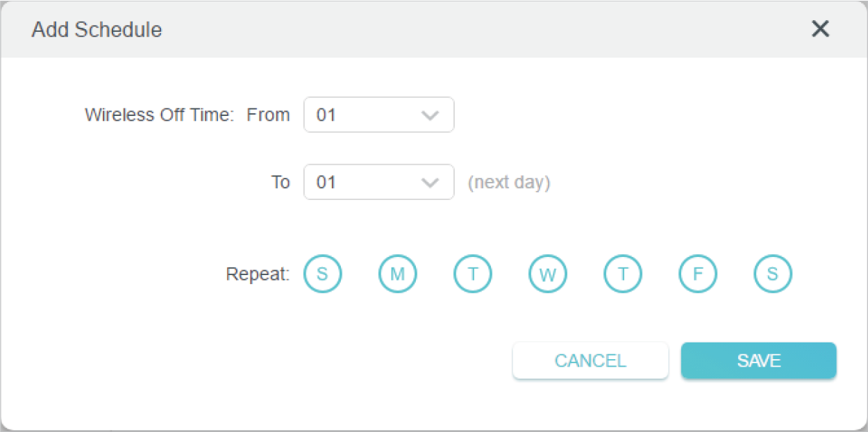868x432 pixels.
Task: Click the From label text
Action: point(268,115)
